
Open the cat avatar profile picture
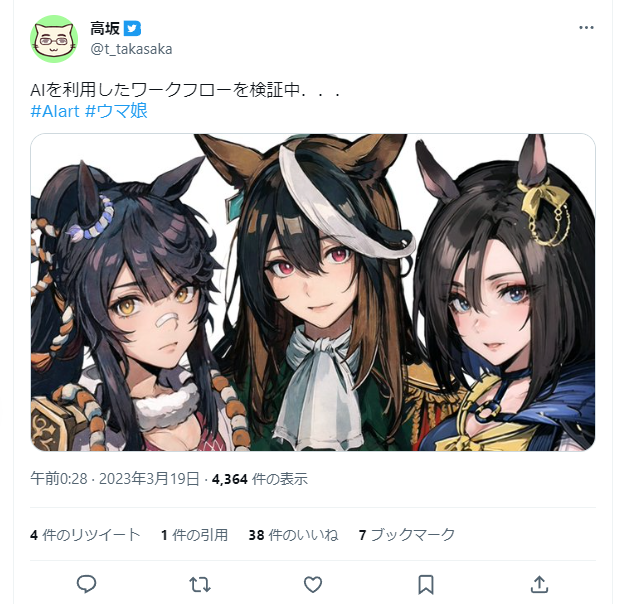click(x=54, y=39)
